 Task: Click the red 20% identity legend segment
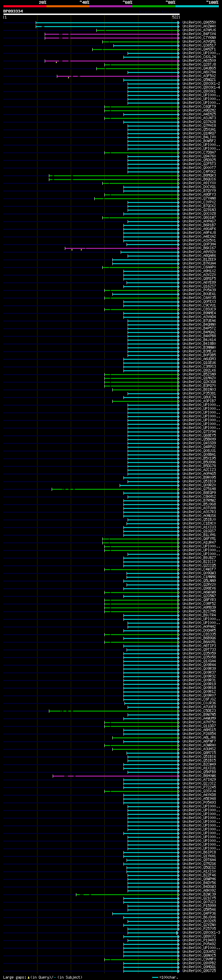click(x=25, y=6)
